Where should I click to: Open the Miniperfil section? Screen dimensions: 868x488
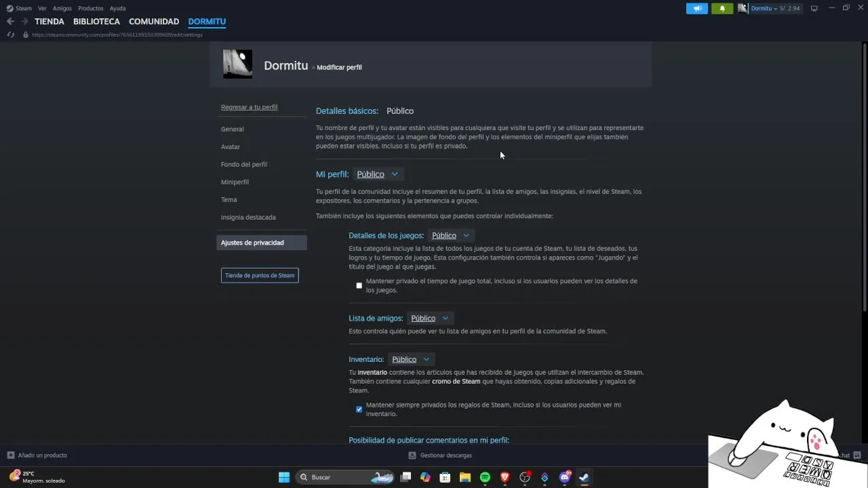point(235,182)
